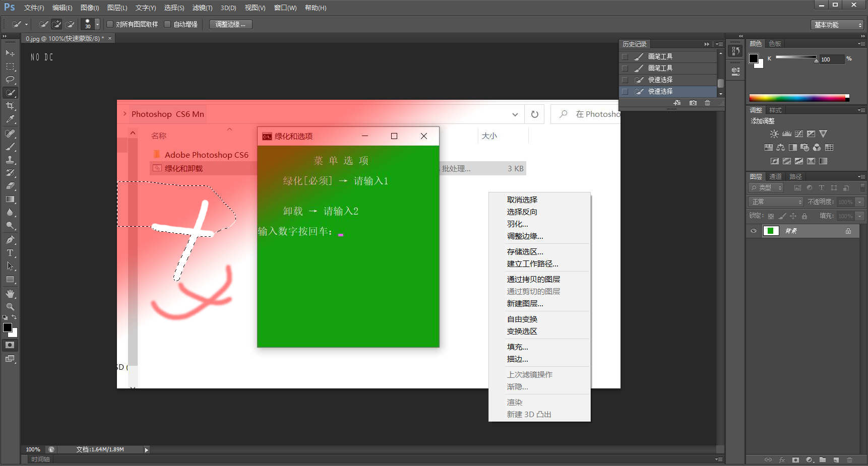Open layer filter 类型 dropdown
Image resolution: width=868 pixels, height=466 pixels.
click(x=766, y=187)
